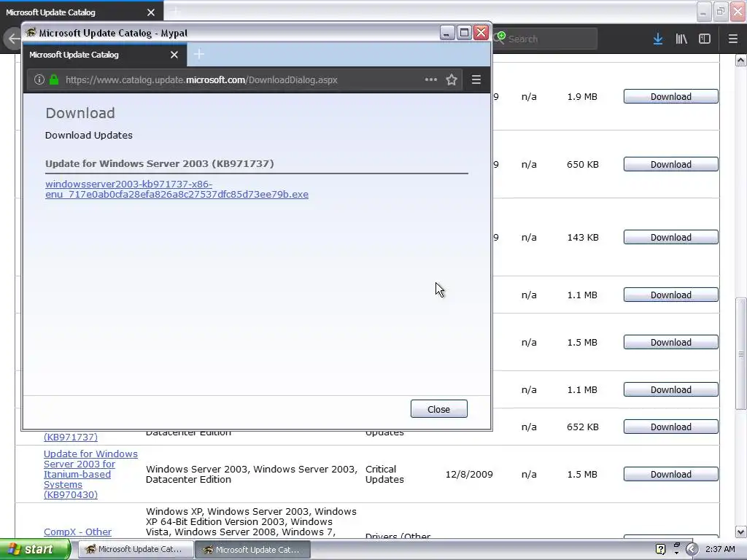
Task: Click the scroll up arrow of the page scrollbar
Action: (x=740, y=61)
